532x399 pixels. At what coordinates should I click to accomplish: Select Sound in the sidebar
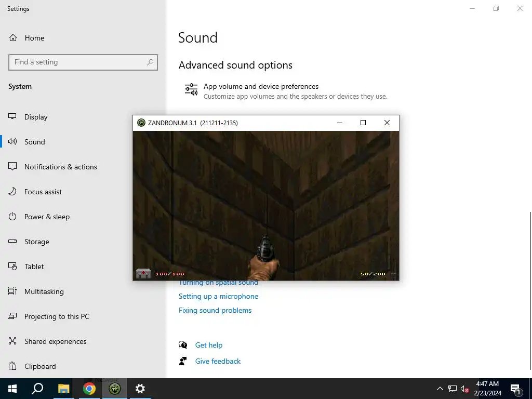click(x=35, y=141)
